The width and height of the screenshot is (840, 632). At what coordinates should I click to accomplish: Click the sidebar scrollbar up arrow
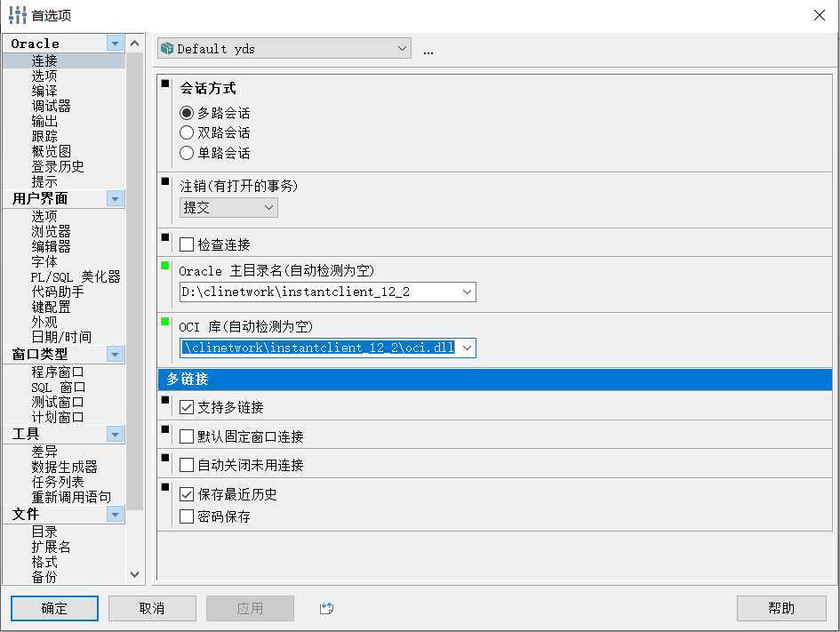tap(135, 44)
